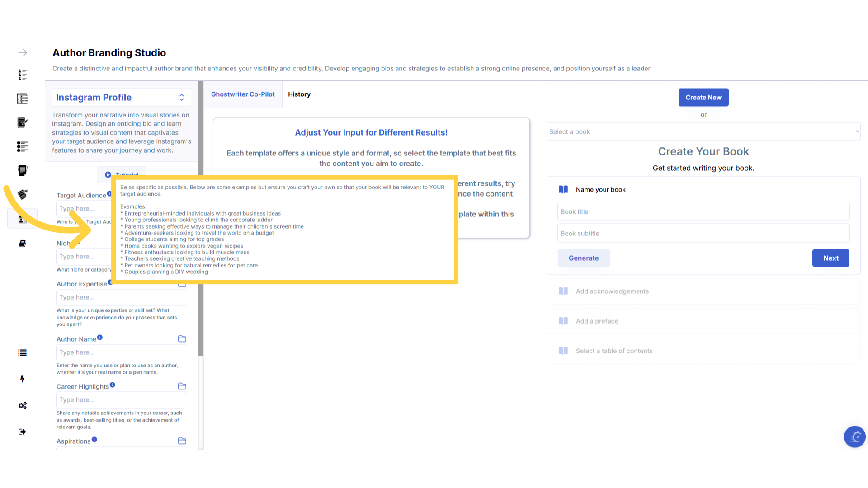
Task: Expand sidebar with the arrow icon
Action: pyautogui.click(x=23, y=53)
